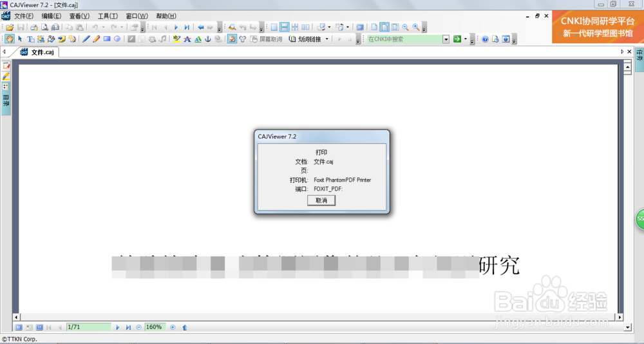The image size is (644, 344).
Task: Click Zoom in magnifier in top toolbar
Action: point(416,27)
